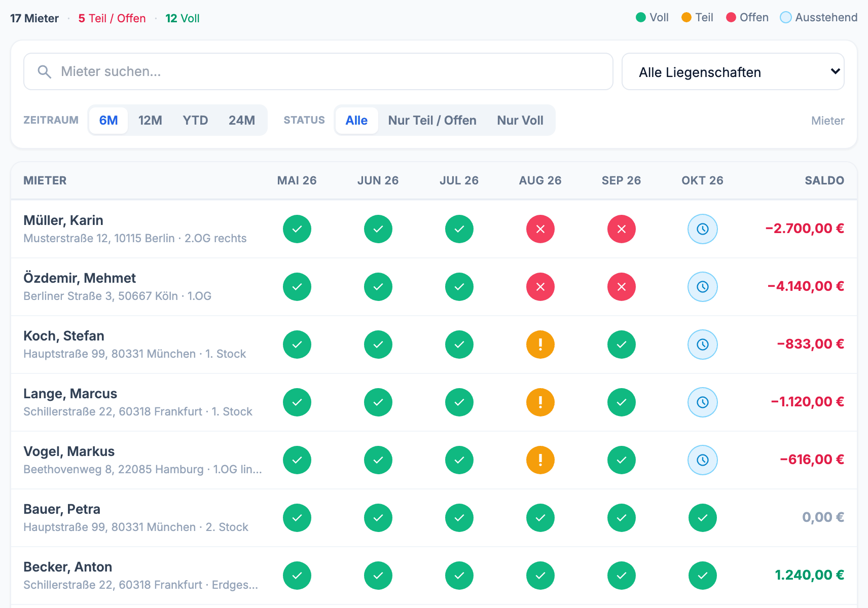Click Bauer, Petra's Okt 26 paid checkmark

703,518
